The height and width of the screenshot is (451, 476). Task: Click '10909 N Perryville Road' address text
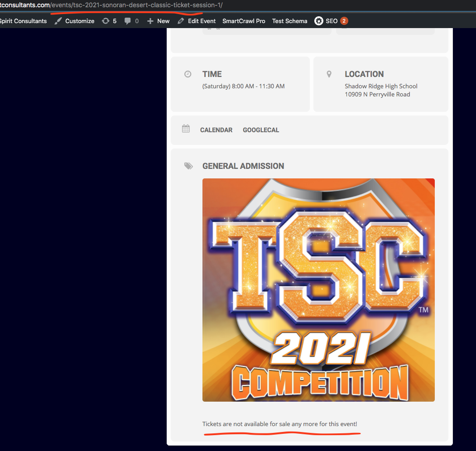(377, 94)
